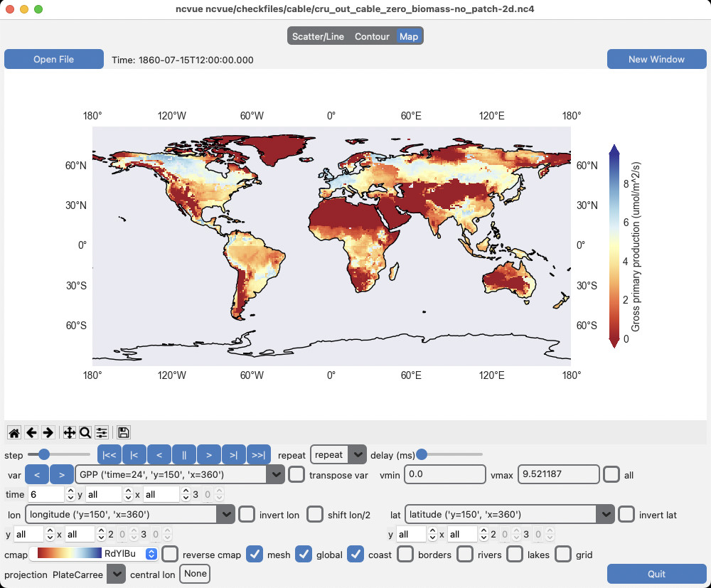
Task: Enable the grid checkbox
Action: 563,554
